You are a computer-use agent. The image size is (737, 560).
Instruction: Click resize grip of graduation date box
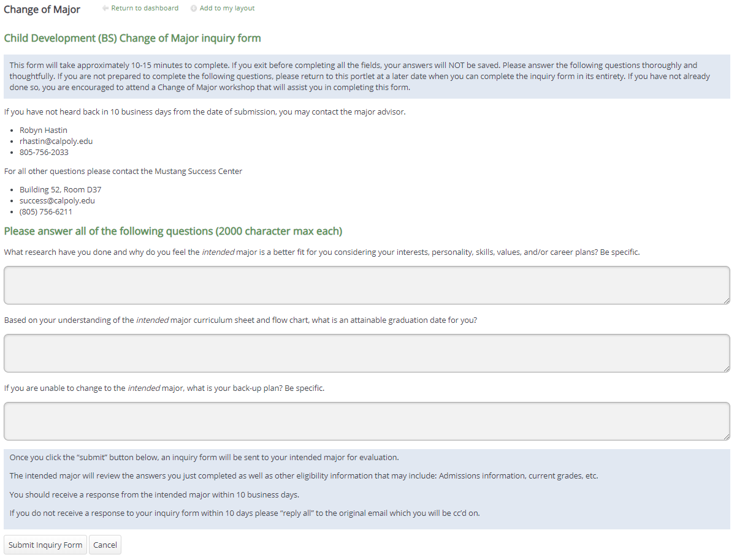coord(727,369)
